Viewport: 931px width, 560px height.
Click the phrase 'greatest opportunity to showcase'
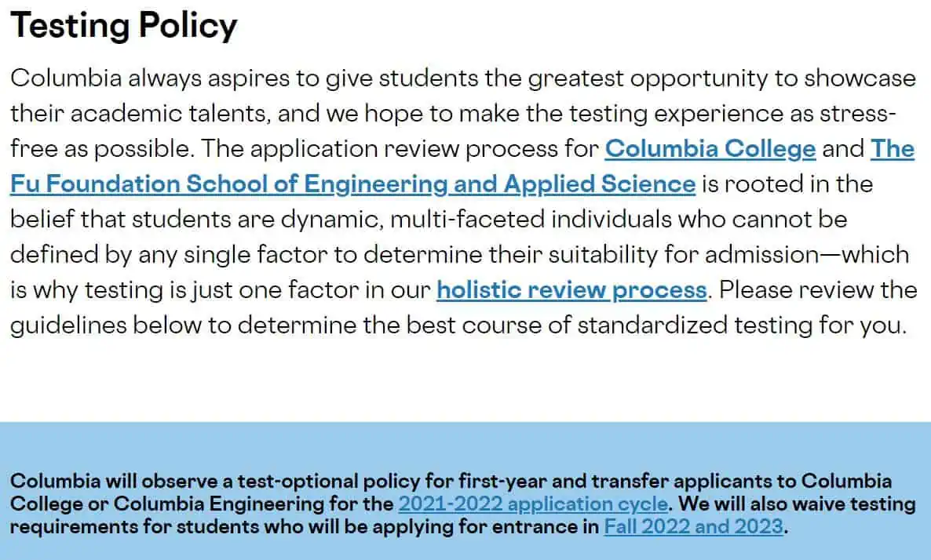pyautogui.click(x=721, y=78)
